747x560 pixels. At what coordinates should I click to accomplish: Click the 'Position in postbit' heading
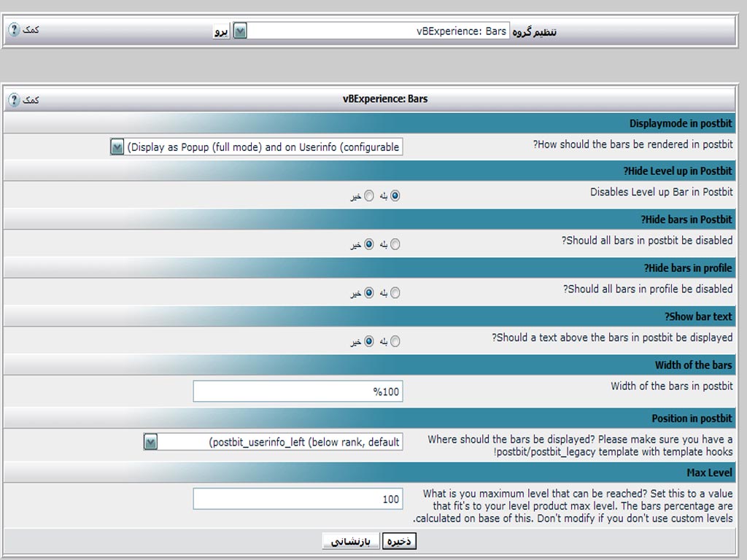692,419
